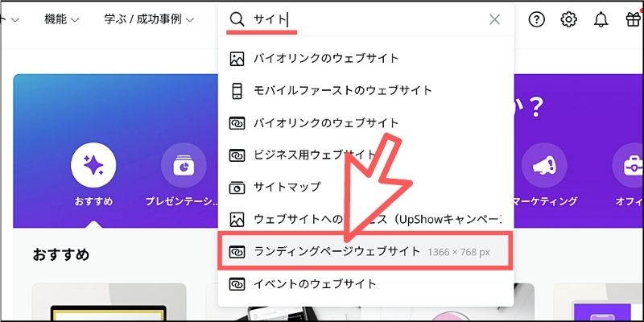
Task: Select ビジネス用ウェブサイト search result
Action: click(365, 155)
